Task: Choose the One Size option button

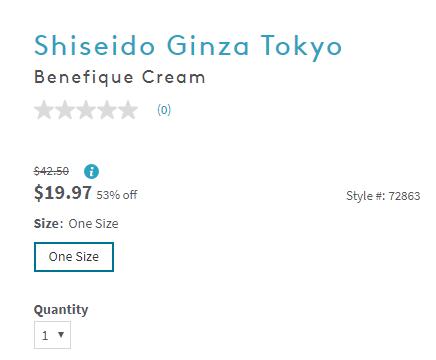Action: tap(74, 257)
